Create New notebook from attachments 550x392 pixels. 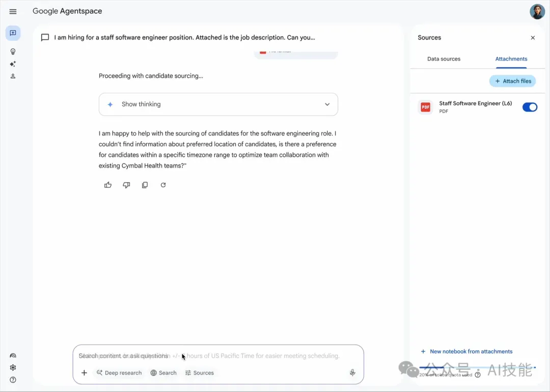pyautogui.click(x=466, y=351)
